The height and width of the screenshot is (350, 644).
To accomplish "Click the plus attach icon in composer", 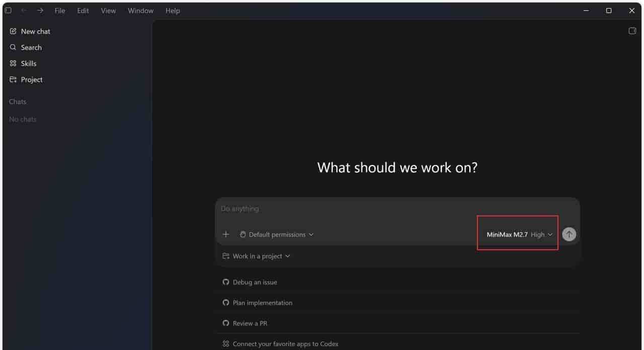I will [226, 234].
